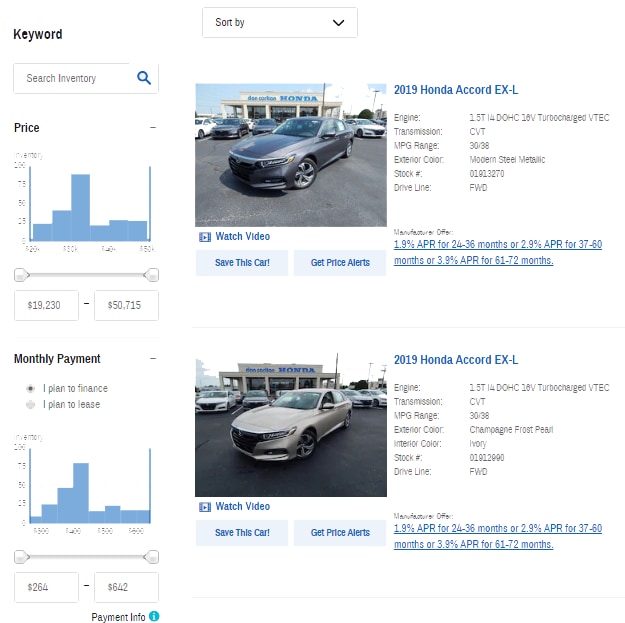Watch Video for stock 01912990 Accord

[242, 507]
